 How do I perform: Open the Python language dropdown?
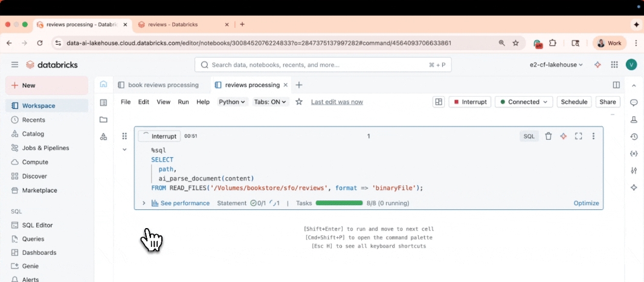[232, 102]
